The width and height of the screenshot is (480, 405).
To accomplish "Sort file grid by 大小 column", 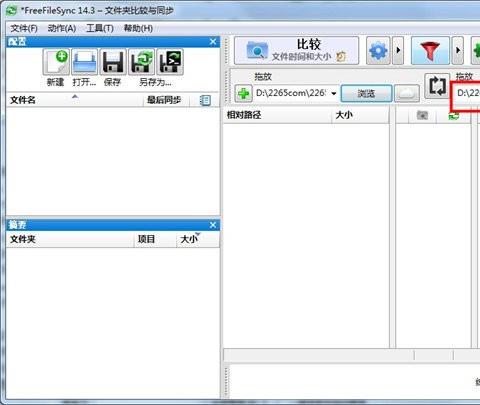I will pos(360,115).
